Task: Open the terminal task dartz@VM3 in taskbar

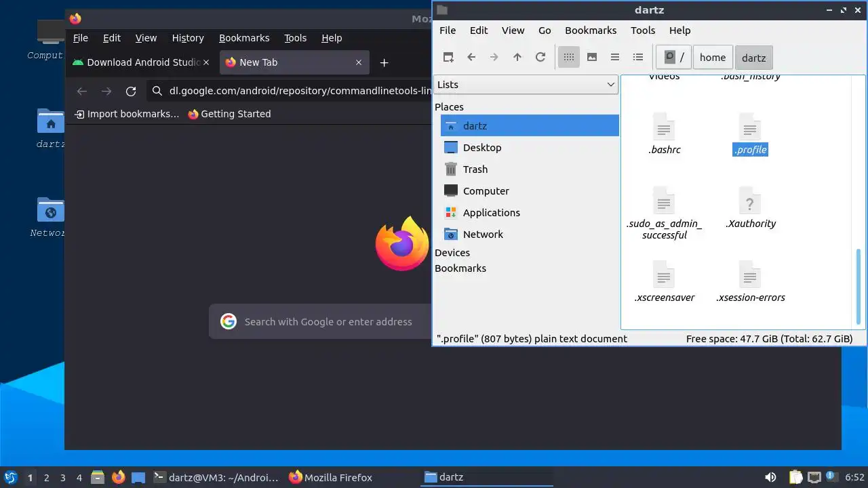Action: tap(216, 477)
